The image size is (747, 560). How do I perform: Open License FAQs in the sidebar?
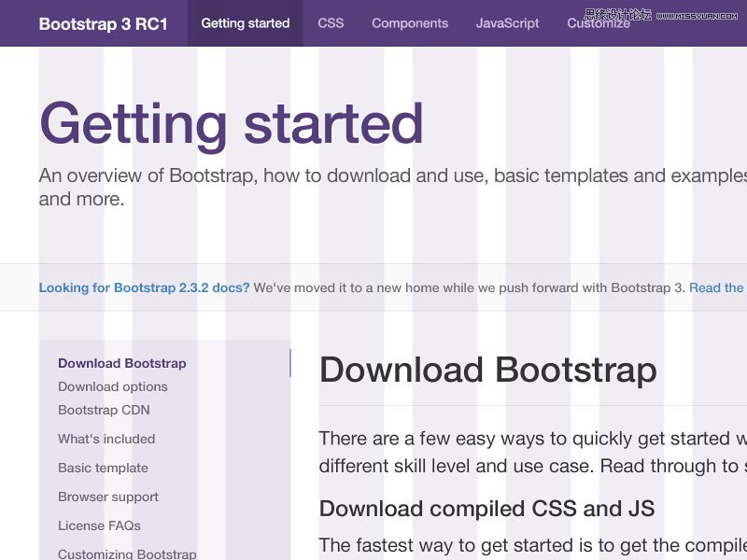click(99, 525)
